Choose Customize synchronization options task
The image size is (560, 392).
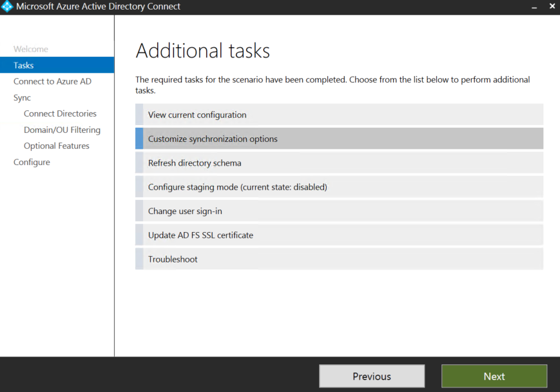click(339, 139)
